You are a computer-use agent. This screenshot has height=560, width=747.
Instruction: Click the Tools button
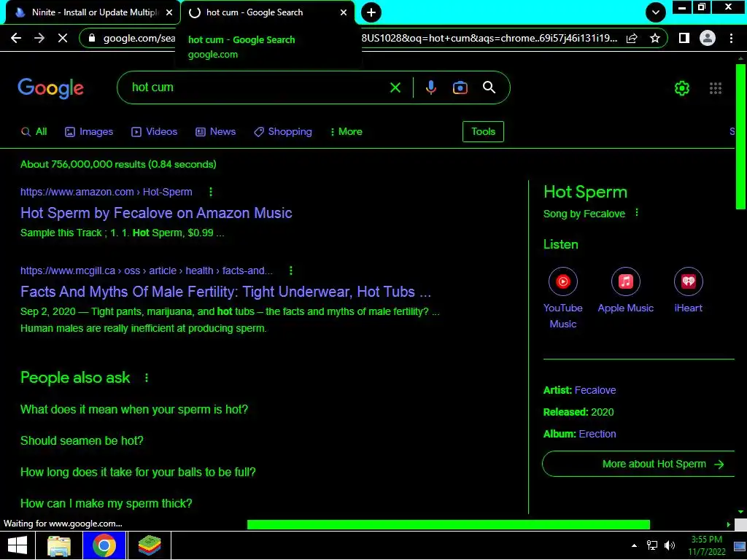click(x=483, y=132)
